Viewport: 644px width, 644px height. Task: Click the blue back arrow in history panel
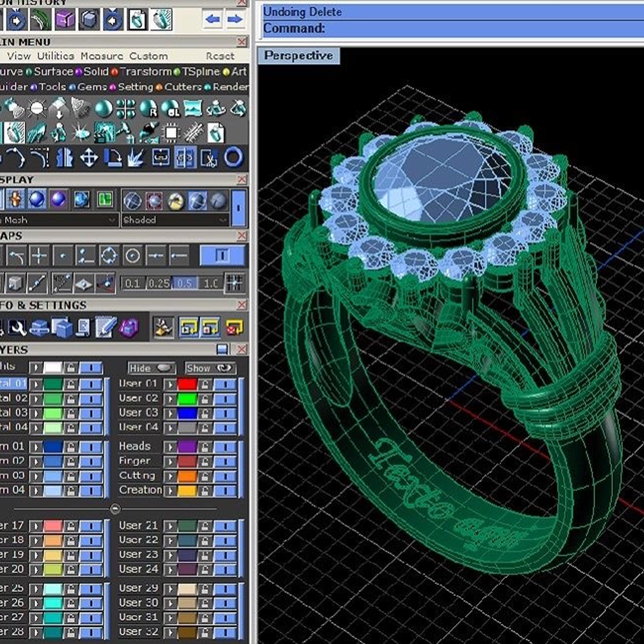tap(213, 19)
